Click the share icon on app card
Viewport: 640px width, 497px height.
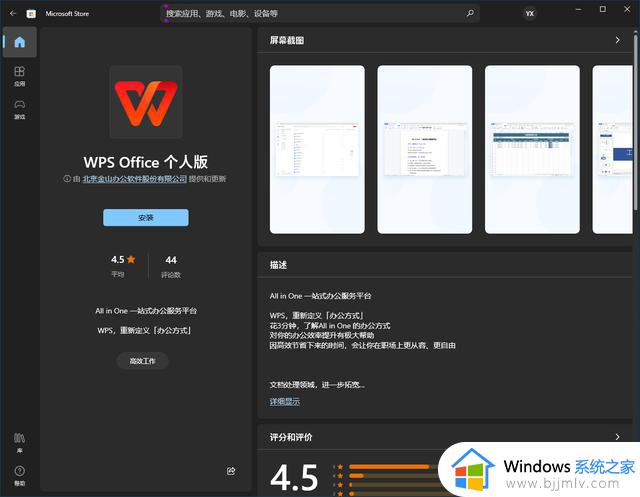click(x=231, y=471)
